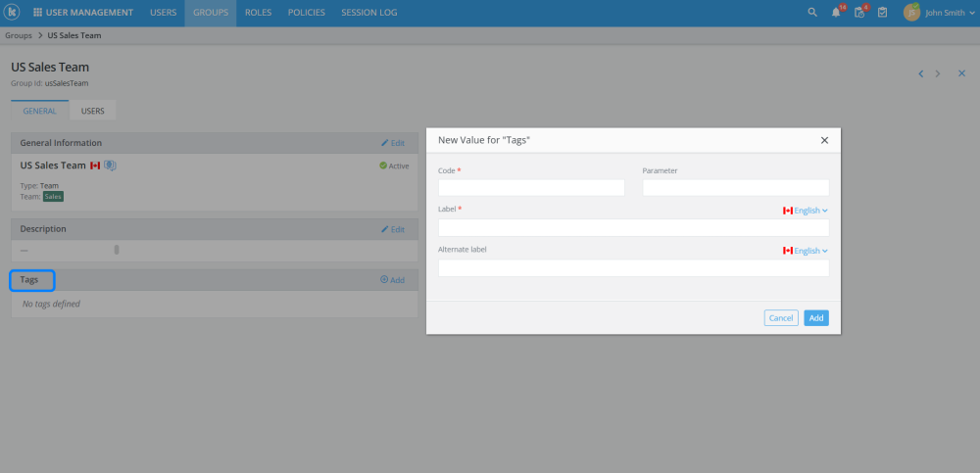The width and height of the screenshot is (980, 473).
Task: Focus the Label input field
Action: tap(634, 227)
